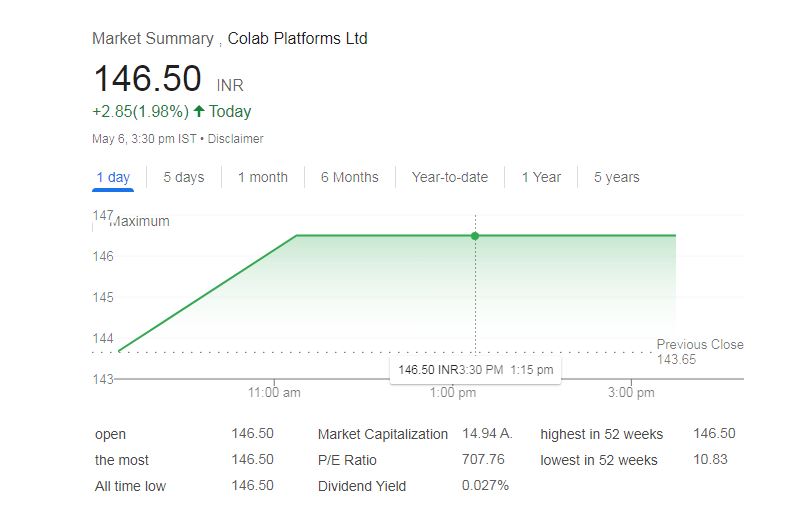Click the Previous Close 143.65 label
The height and width of the screenshot is (517, 789).
[x=700, y=352]
